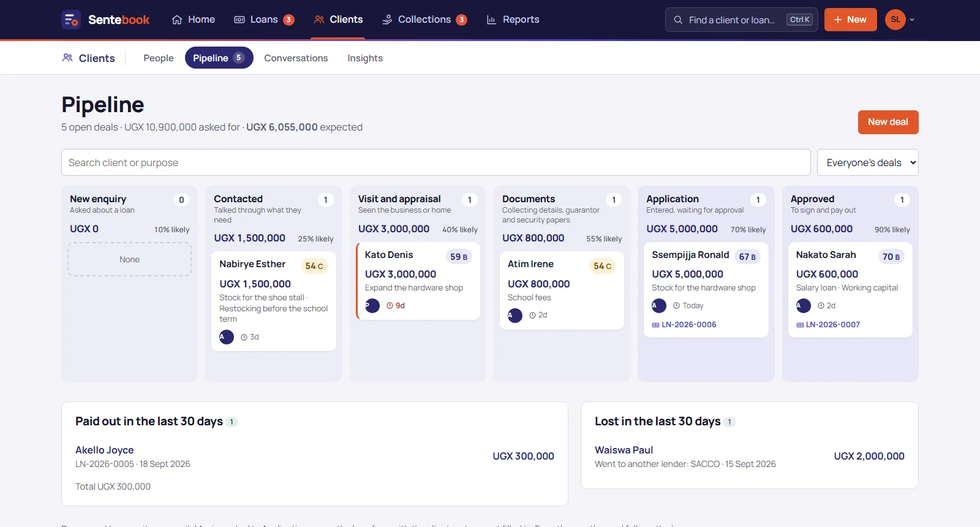Open the Ssempijja Ronald deal card

point(706,289)
